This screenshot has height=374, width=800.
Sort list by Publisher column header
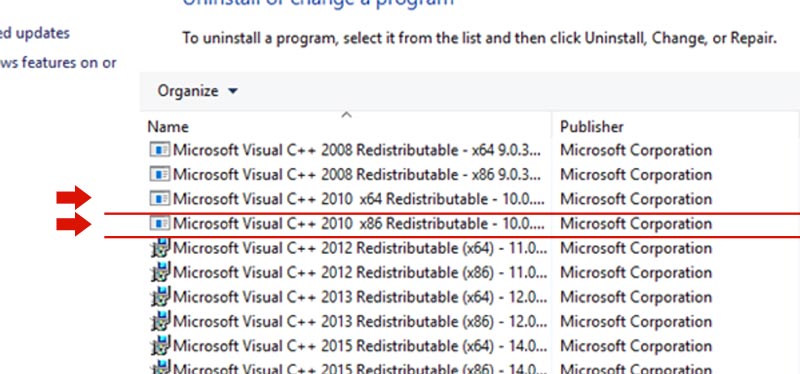[591, 127]
